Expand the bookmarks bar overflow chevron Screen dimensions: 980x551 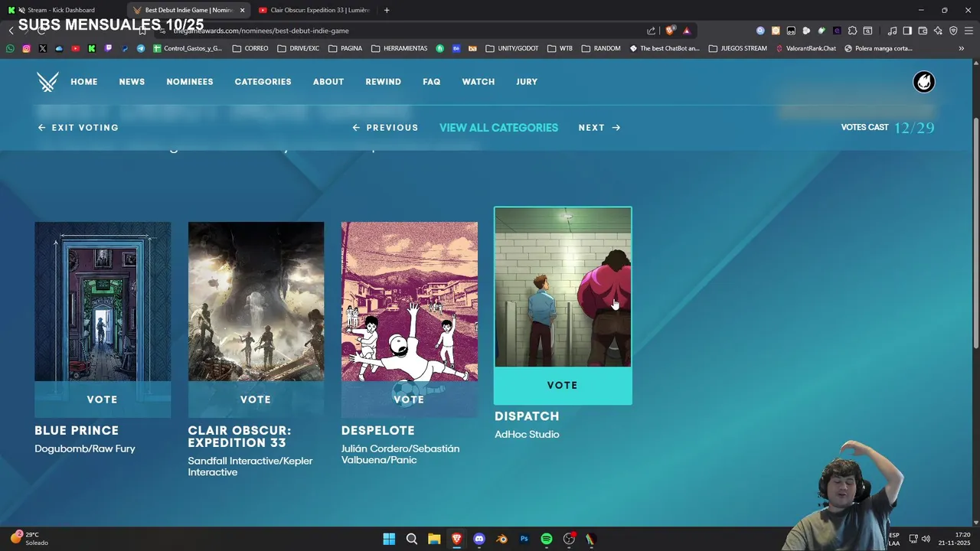point(961,48)
